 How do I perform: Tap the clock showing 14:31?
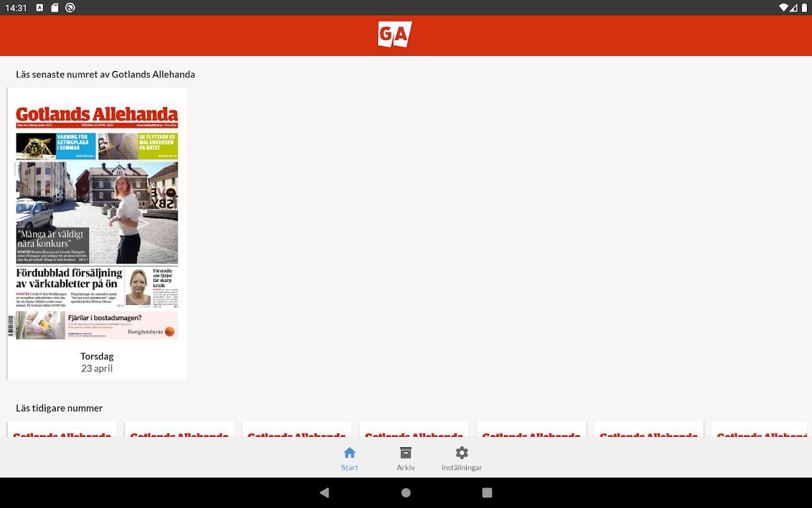[17, 8]
